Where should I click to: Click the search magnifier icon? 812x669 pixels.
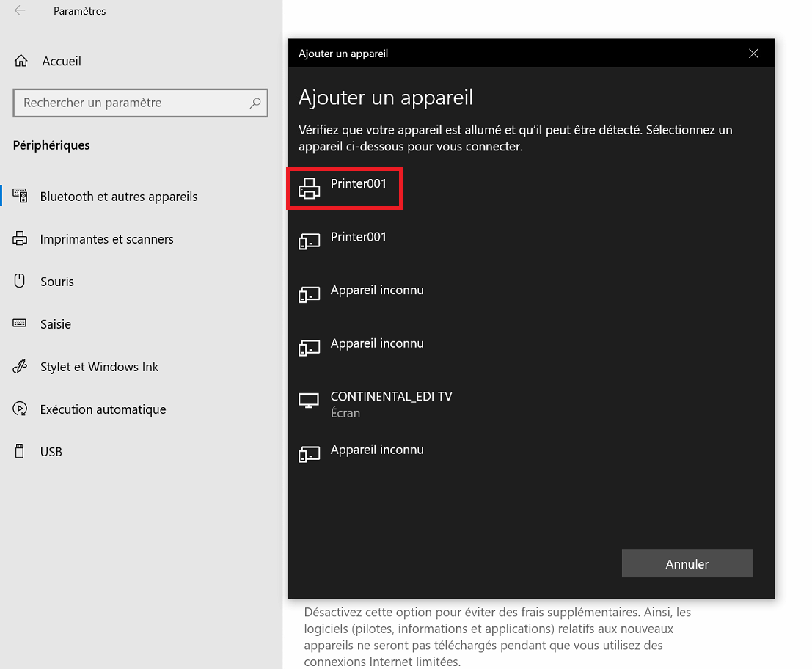pyautogui.click(x=255, y=103)
